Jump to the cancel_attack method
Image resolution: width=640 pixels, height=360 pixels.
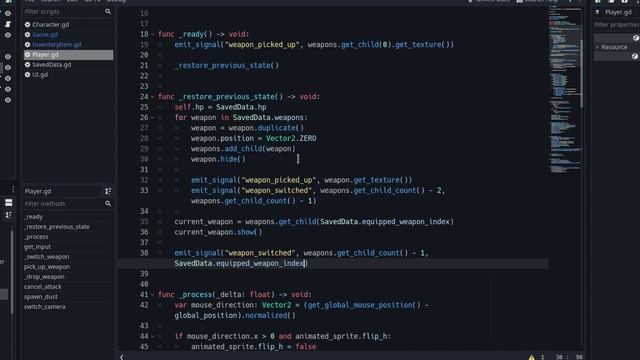coord(42,287)
